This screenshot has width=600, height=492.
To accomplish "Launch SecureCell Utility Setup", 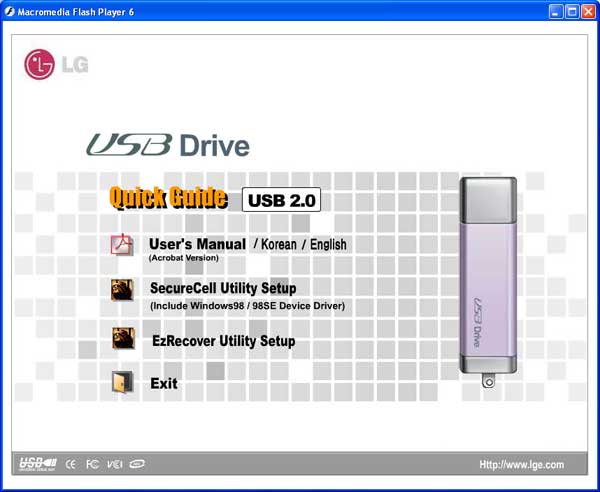I will [x=223, y=288].
